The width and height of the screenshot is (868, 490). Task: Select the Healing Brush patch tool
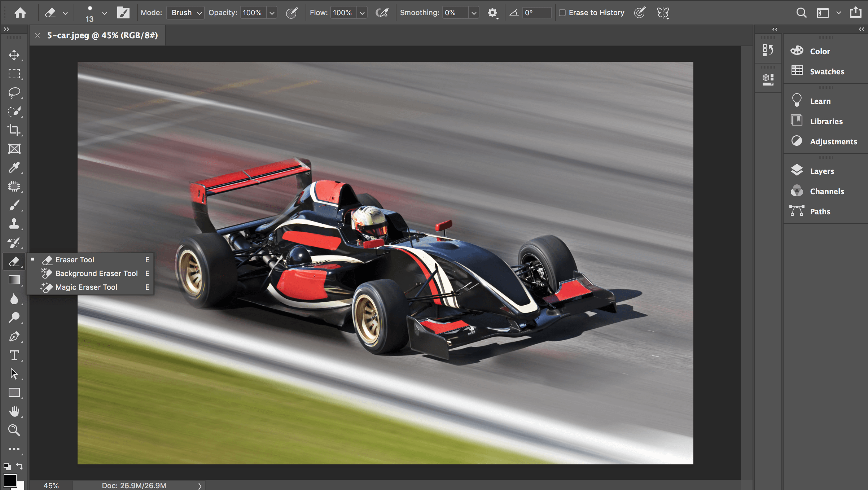click(x=14, y=186)
